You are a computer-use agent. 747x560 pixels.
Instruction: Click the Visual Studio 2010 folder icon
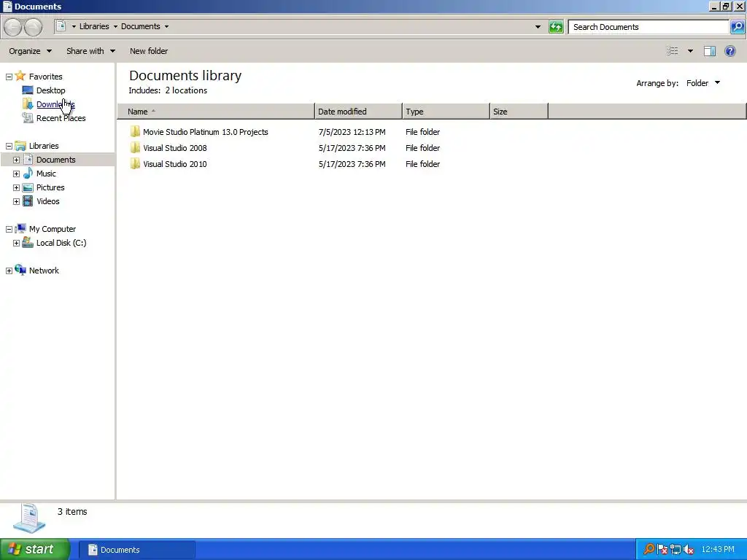(135, 164)
